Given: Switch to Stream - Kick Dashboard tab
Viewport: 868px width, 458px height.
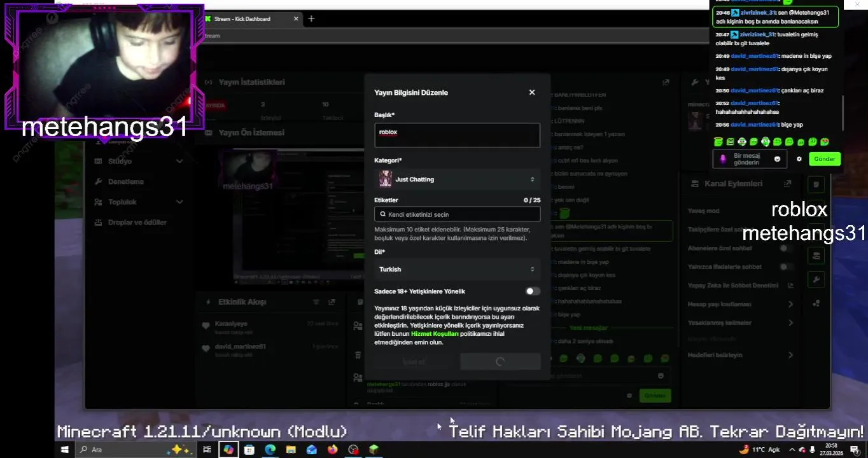Looking at the screenshot, I should tap(251, 19).
